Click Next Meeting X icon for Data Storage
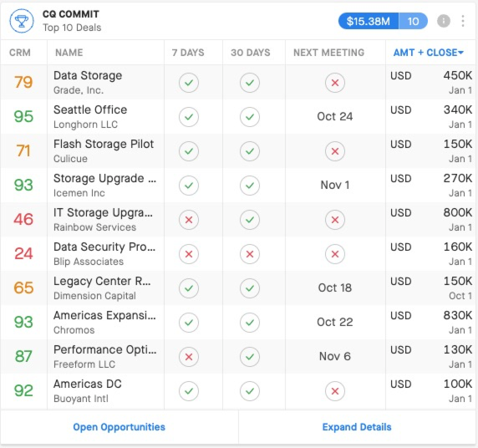 coord(335,83)
